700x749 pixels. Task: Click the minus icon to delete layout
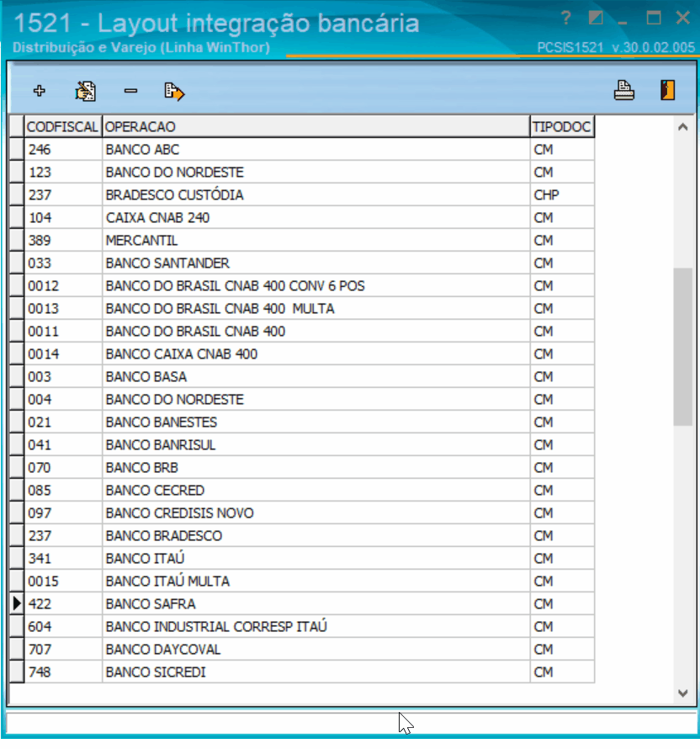[x=130, y=91]
